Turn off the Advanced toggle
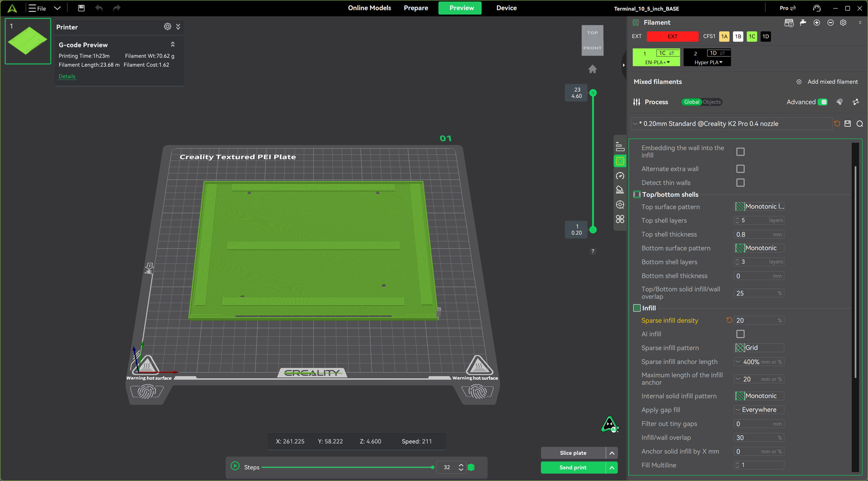Viewport: 868px width, 481px height. pos(823,102)
